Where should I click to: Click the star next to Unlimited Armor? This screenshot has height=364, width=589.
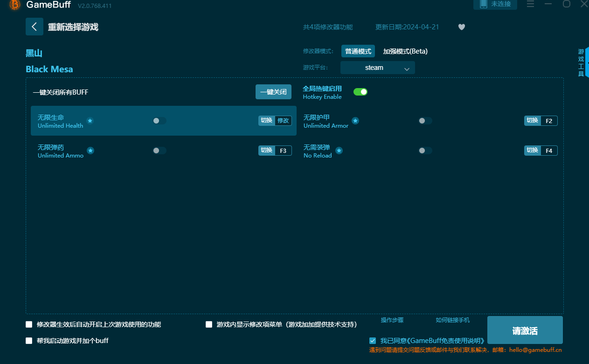(x=355, y=121)
